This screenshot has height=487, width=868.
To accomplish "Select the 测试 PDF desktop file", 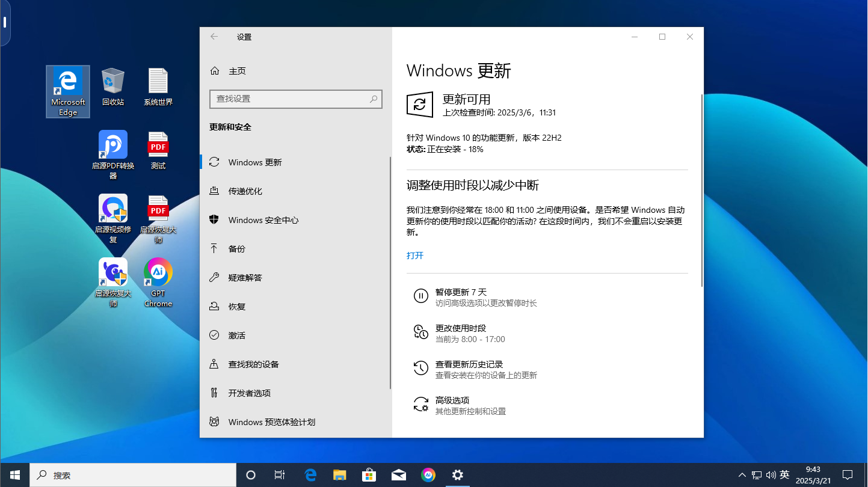I will pyautogui.click(x=158, y=150).
